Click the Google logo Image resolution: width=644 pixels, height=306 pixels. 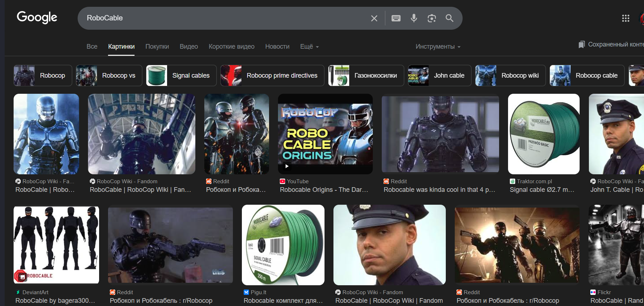[37, 17]
